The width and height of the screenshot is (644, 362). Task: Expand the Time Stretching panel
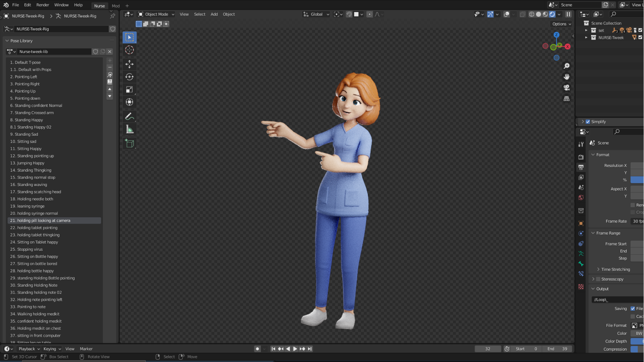point(616,269)
